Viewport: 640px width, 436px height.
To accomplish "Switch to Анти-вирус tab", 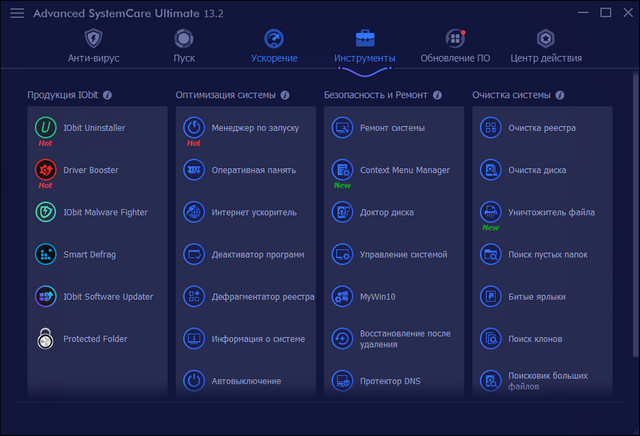I will tap(93, 46).
